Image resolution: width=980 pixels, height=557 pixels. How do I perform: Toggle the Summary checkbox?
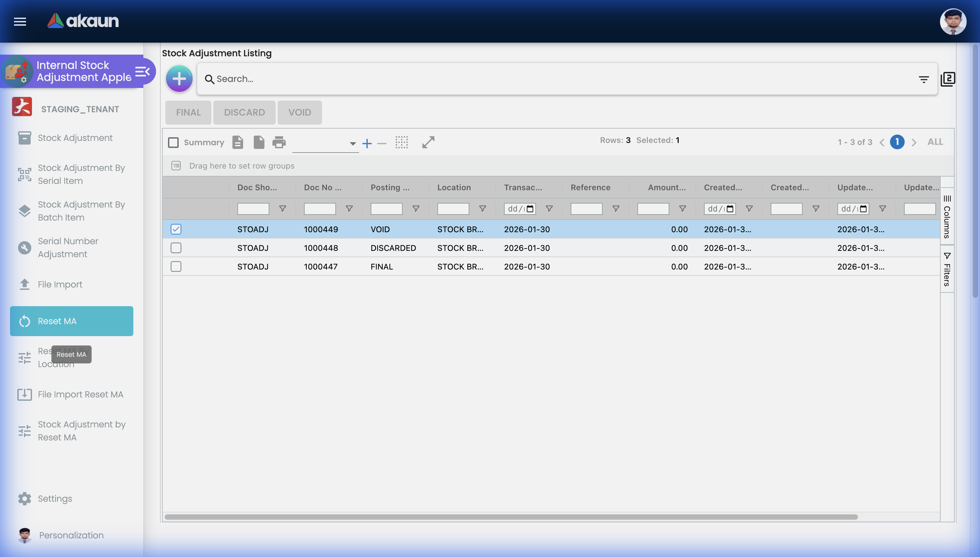click(173, 142)
